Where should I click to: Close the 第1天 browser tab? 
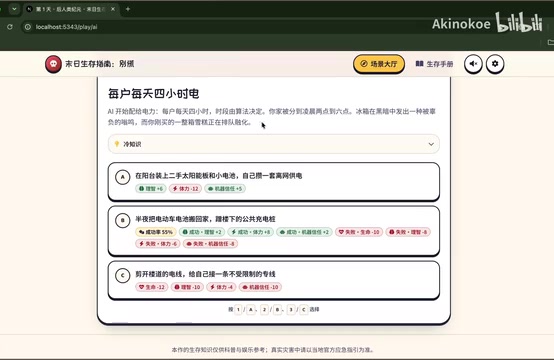click(x=113, y=9)
